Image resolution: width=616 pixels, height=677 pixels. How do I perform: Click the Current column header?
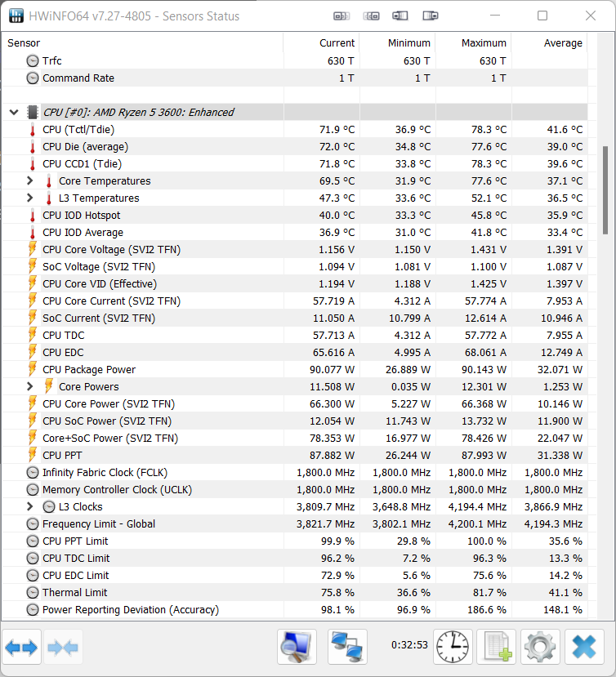coord(321,43)
